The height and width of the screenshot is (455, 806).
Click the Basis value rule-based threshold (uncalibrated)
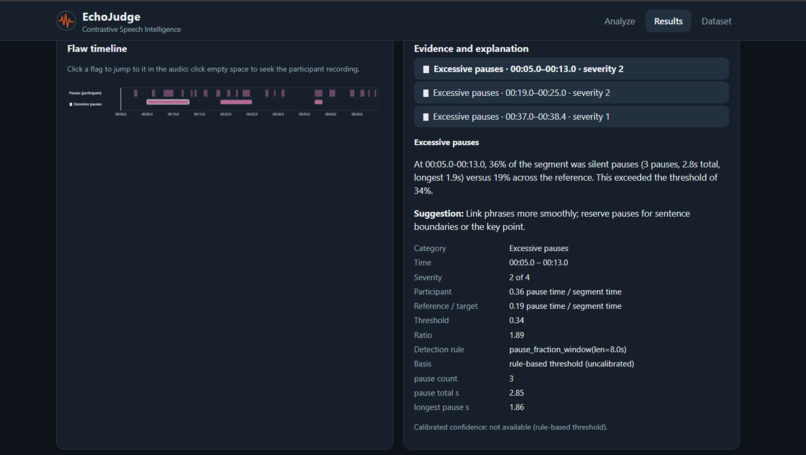click(572, 363)
